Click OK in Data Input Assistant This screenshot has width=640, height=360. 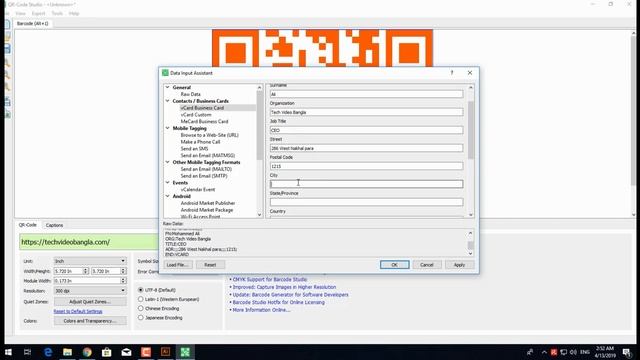click(394, 265)
